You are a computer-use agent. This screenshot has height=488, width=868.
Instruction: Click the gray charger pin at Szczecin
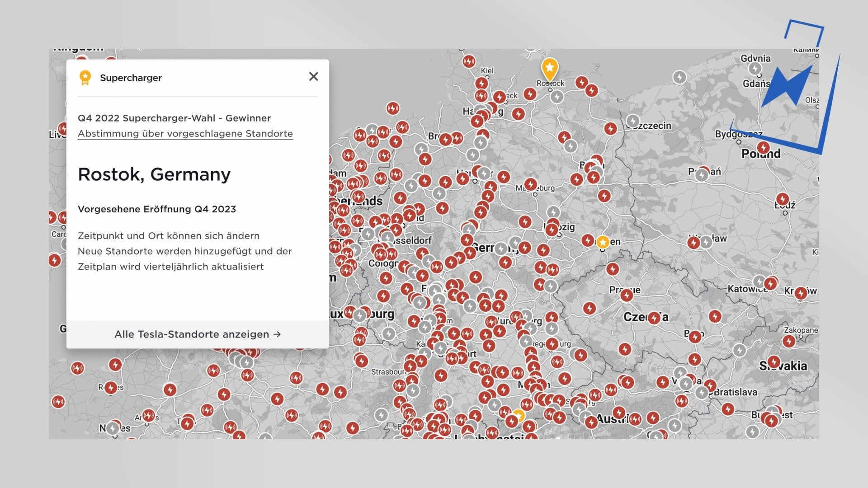click(x=633, y=121)
